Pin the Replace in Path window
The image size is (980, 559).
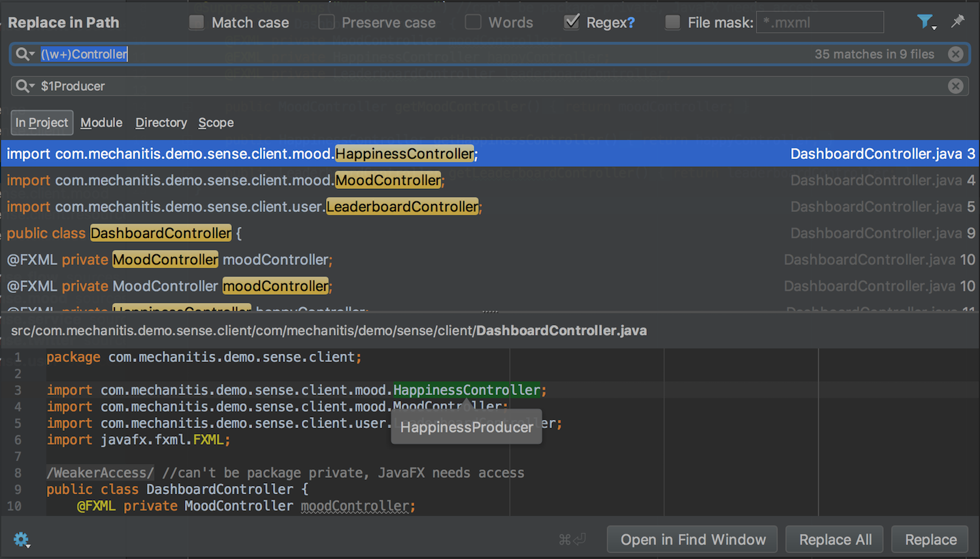pyautogui.click(x=958, y=22)
